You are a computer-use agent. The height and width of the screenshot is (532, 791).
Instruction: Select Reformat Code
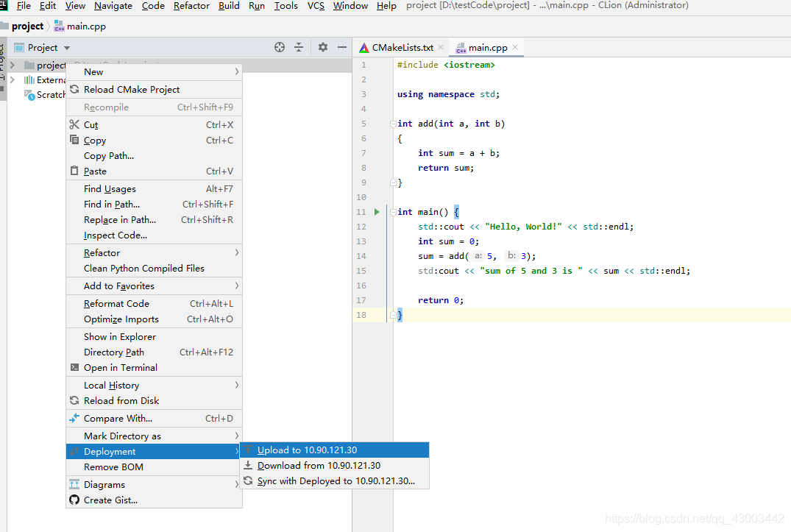click(x=154, y=304)
